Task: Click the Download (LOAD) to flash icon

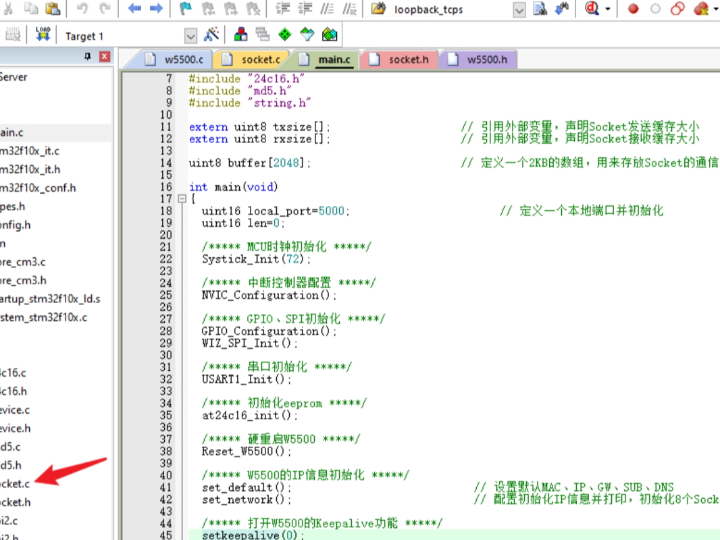Action: 42,35
